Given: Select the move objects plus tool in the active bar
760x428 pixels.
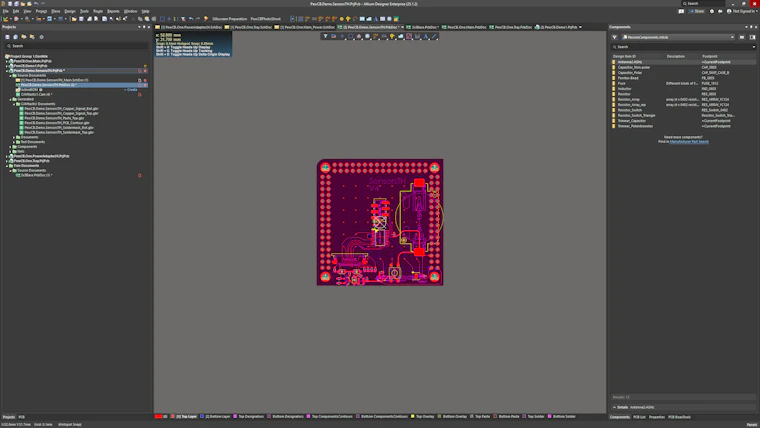Looking at the screenshot, I should click(342, 36).
